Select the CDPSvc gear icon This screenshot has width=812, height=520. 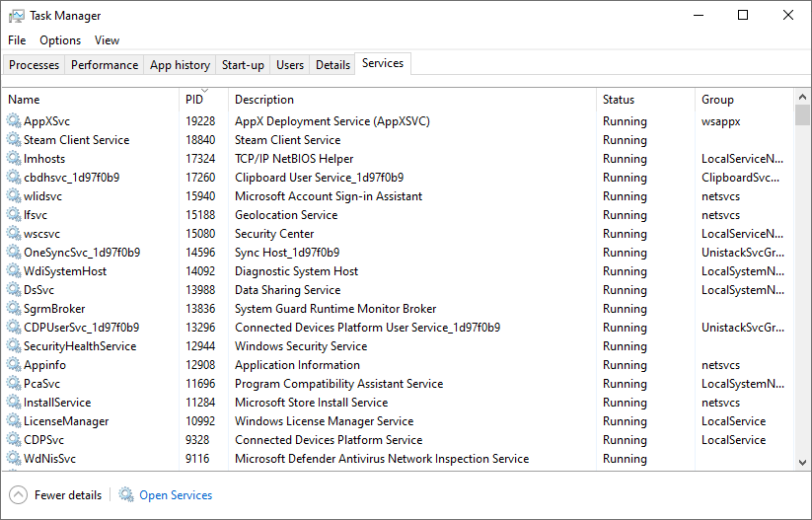(x=14, y=440)
